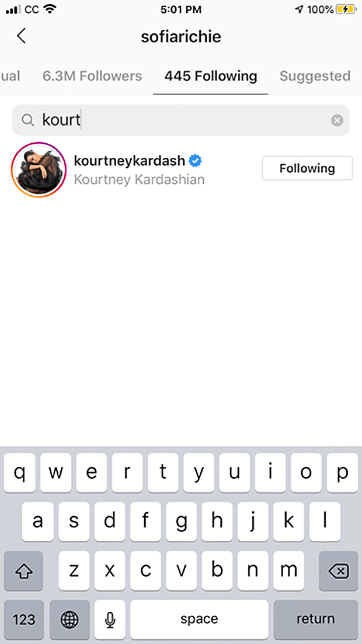Tap the battery icon in status bar
This screenshot has width=362, height=644.
click(346, 9)
